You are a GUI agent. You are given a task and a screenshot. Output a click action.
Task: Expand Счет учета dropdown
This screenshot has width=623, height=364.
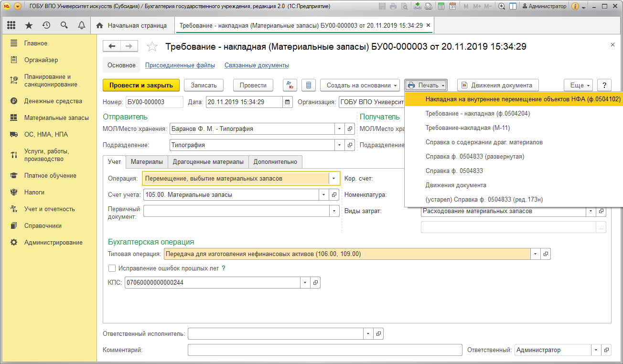pyautogui.click(x=323, y=194)
